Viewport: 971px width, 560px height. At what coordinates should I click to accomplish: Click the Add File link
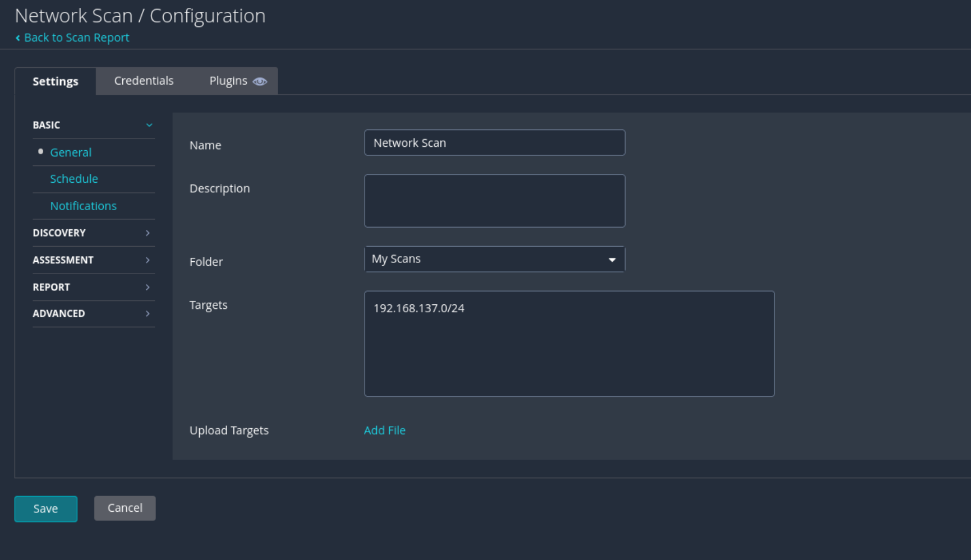pyautogui.click(x=385, y=431)
